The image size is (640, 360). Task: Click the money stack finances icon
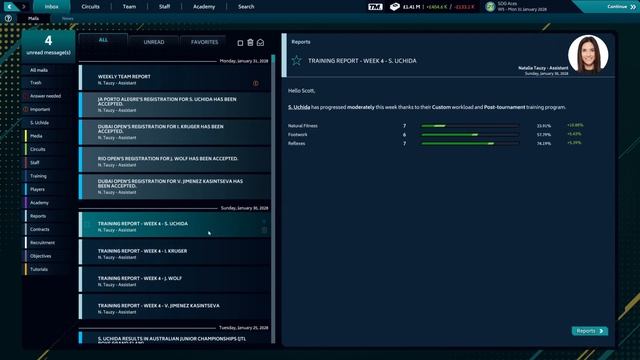click(394, 7)
